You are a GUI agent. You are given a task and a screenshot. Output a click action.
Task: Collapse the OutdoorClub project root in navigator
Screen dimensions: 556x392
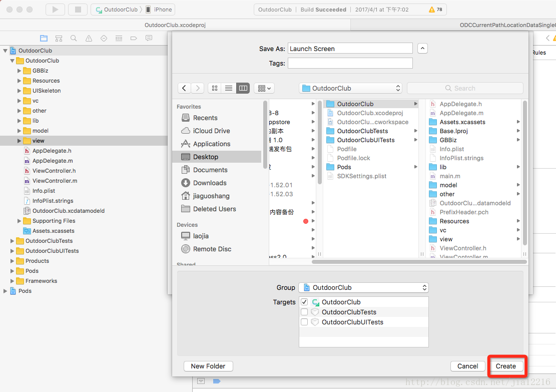coord(6,51)
